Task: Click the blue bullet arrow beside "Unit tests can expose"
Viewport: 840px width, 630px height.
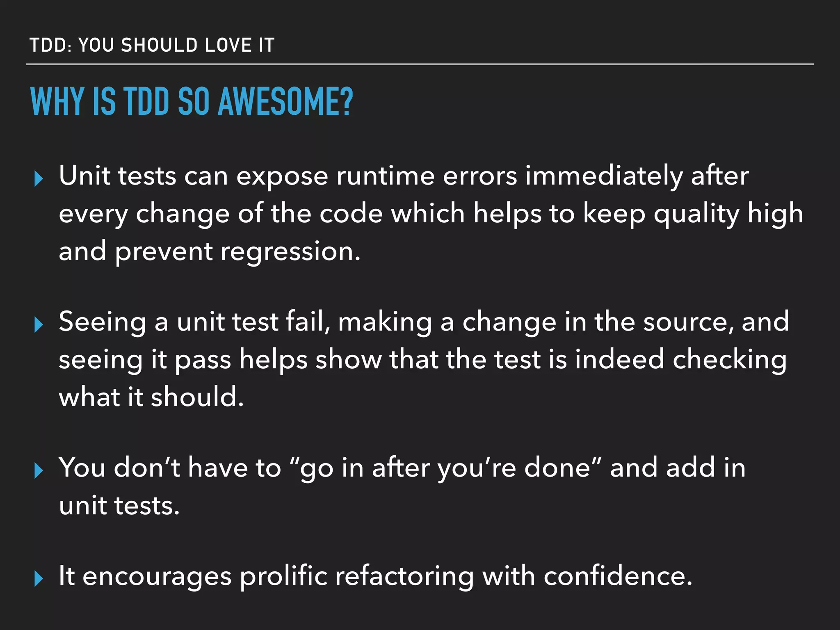Action: click(x=39, y=179)
